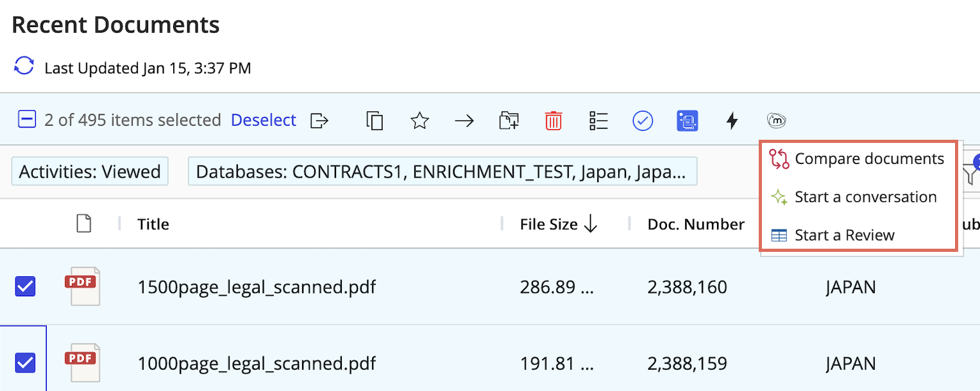
Task: Click the add to folder icon
Action: (x=509, y=121)
